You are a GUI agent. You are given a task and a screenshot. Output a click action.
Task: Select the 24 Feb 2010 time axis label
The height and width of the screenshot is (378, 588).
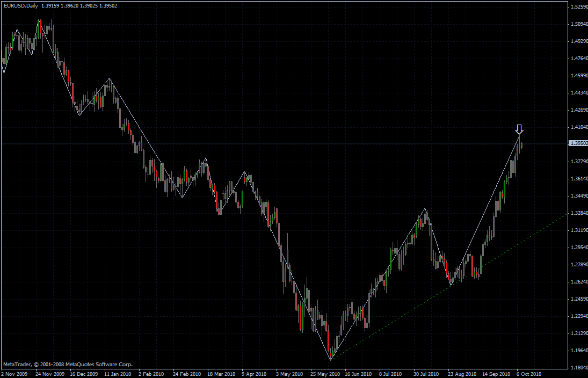tap(187, 374)
